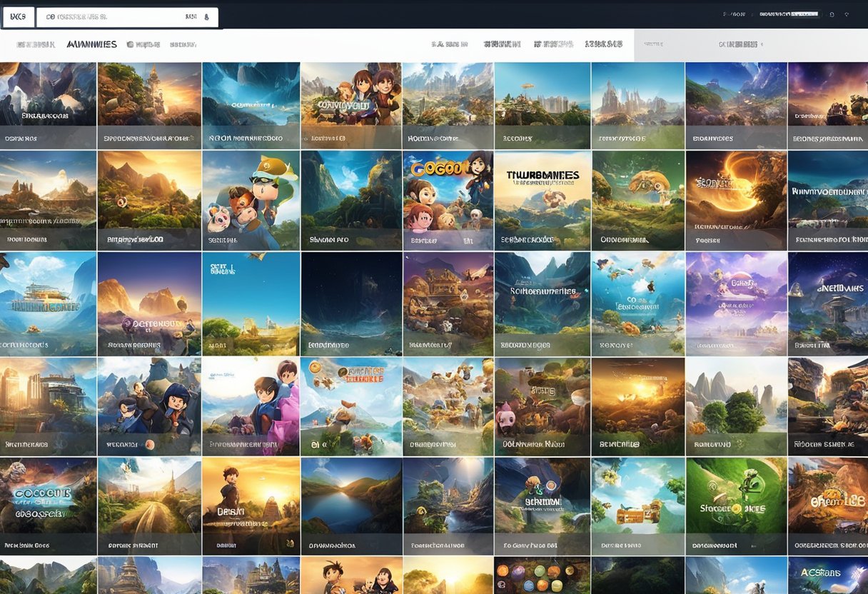Open the first gray navigation tab
Image resolution: width=868 pixels, height=594 pixels.
(36, 44)
